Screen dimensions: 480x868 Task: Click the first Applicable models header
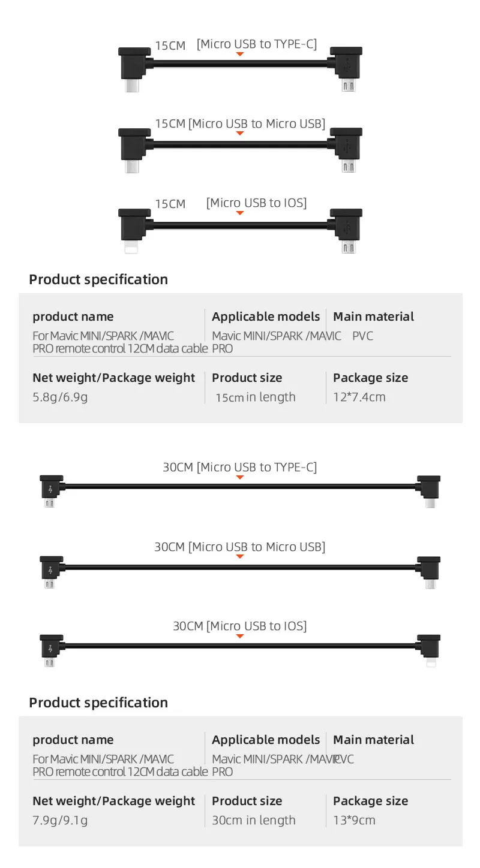[266, 317]
